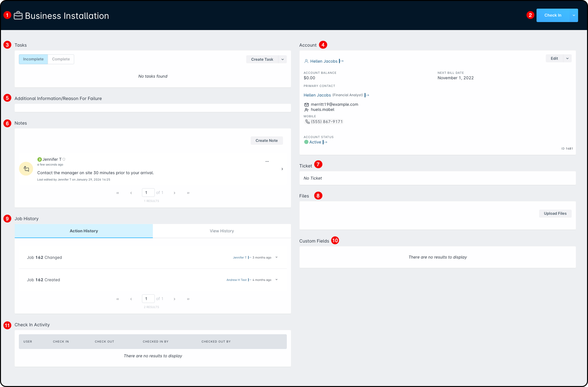This screenshot has height=387, width=588.
Task: Click the yellow note type icon
Action: [x=26, y=169]
